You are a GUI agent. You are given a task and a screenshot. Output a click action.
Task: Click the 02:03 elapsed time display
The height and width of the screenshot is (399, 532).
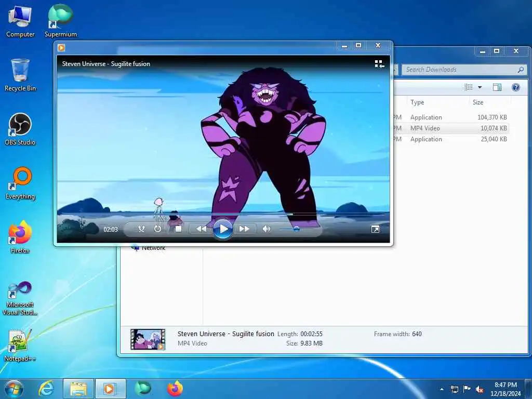(x=111, y=229)
